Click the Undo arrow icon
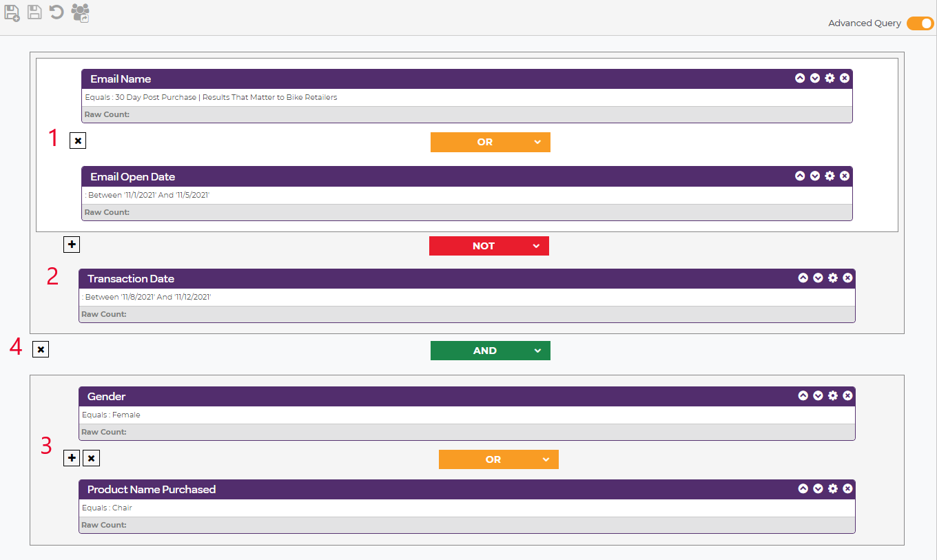Image resolution: width=937 pixels, height=560 pixels. [56, 12]
